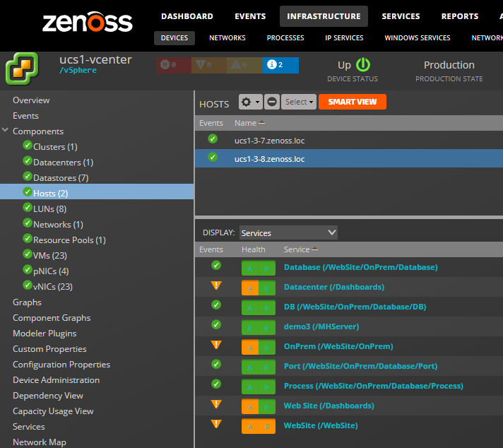Open the Select dropdown in Hosts toolbar

299,102
